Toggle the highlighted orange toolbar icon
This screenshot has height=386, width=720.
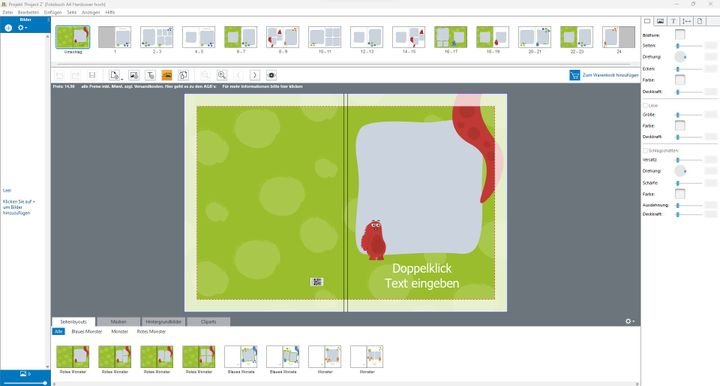click(x=167, y=75)
